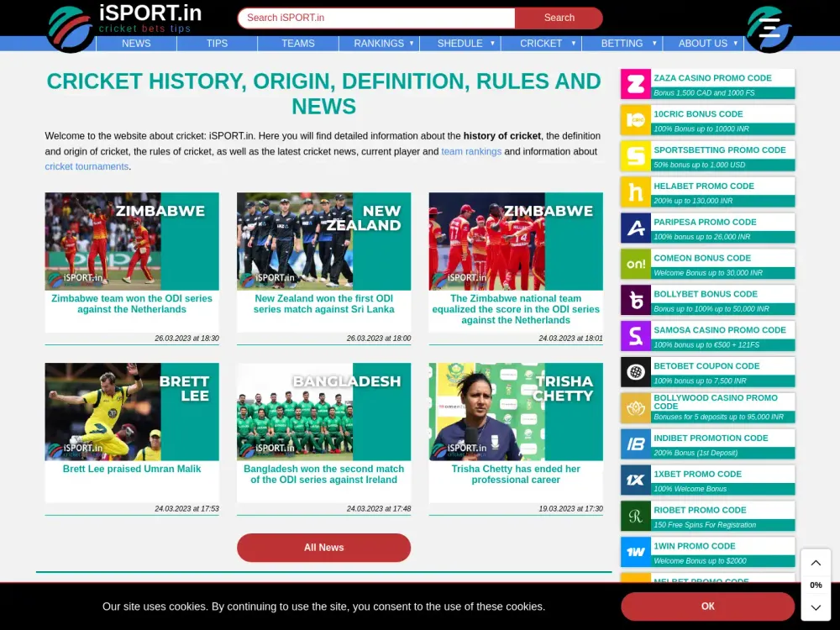Click the Indibet IB icon
The height and width of the screenshot is (630, 840).
click(636, 444)
